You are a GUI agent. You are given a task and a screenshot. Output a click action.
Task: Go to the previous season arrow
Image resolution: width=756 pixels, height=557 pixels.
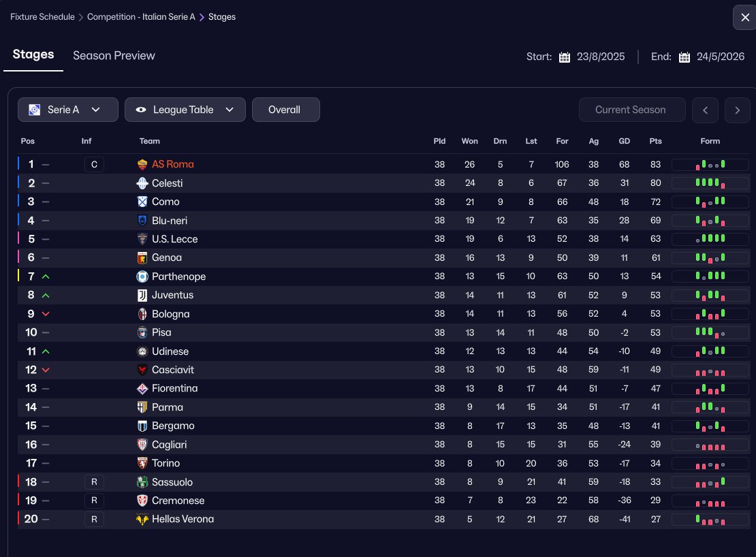pyautogui.click(x=706, y=110)
